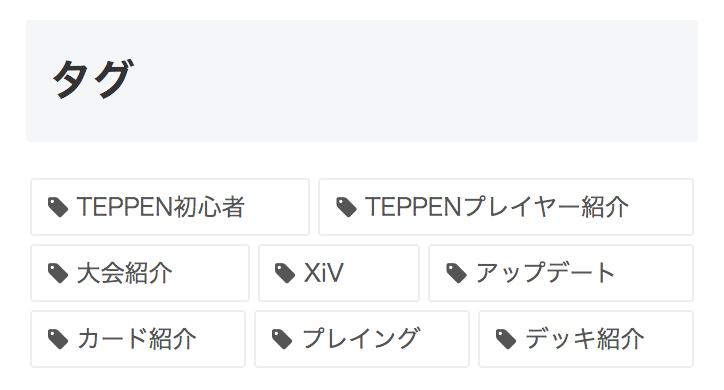Click the text label TEPPENプレイヤー紹介
This screenshot has height=390, width=724.
[497, 207]
